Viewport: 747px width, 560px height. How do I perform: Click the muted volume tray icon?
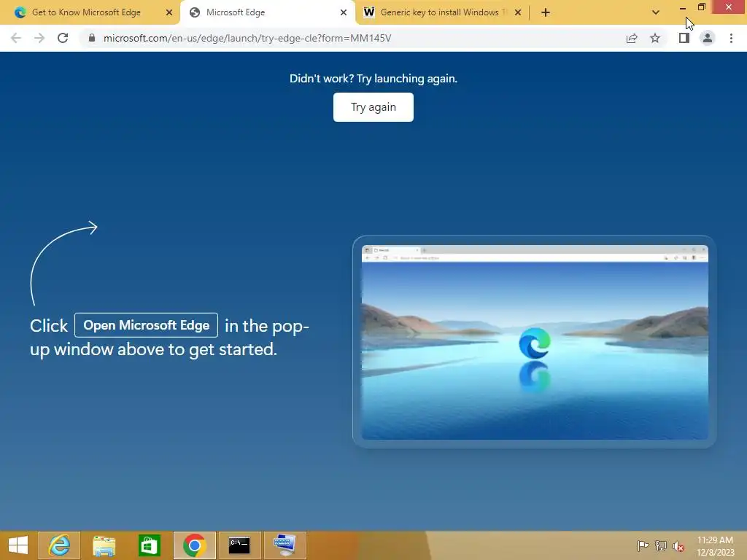[678, 545]
